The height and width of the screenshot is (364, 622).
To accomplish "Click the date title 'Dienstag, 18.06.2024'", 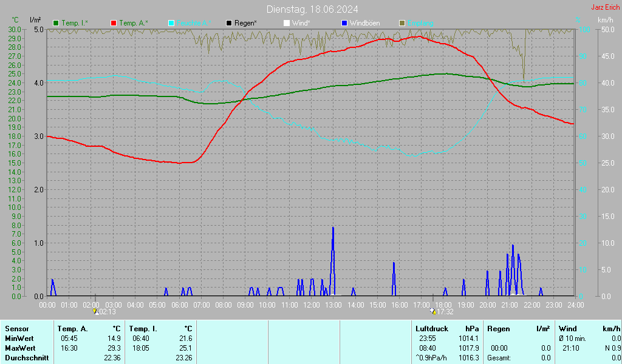I will 312,9.
